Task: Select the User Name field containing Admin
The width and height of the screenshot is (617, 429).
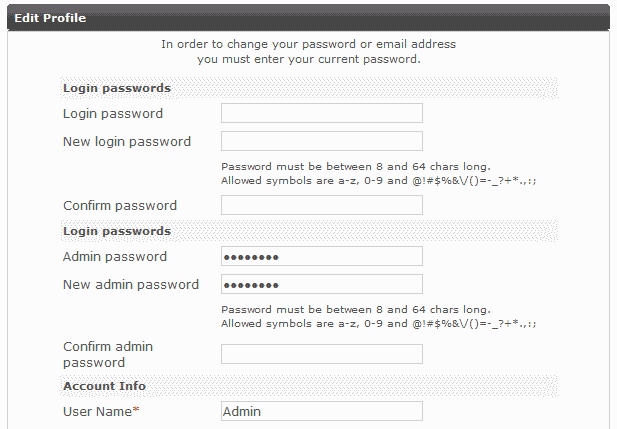Action: (321, 411)
